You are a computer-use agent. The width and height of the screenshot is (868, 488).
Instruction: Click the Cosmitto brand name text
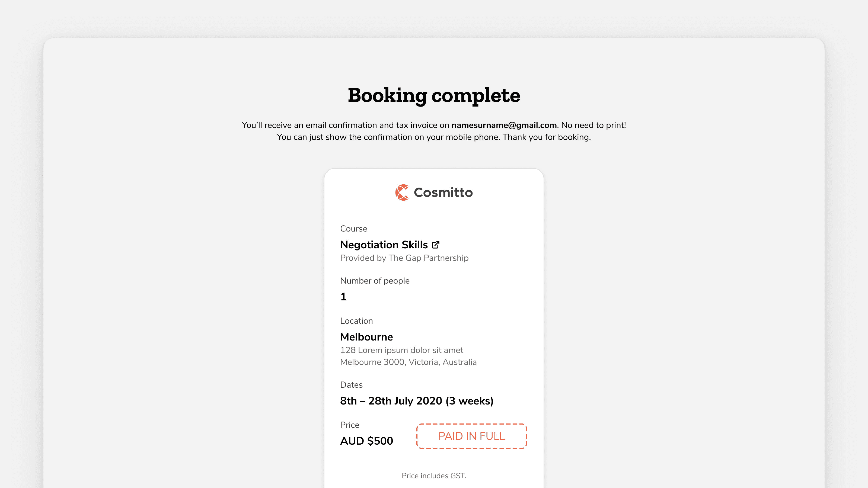(x=443, y=193)
